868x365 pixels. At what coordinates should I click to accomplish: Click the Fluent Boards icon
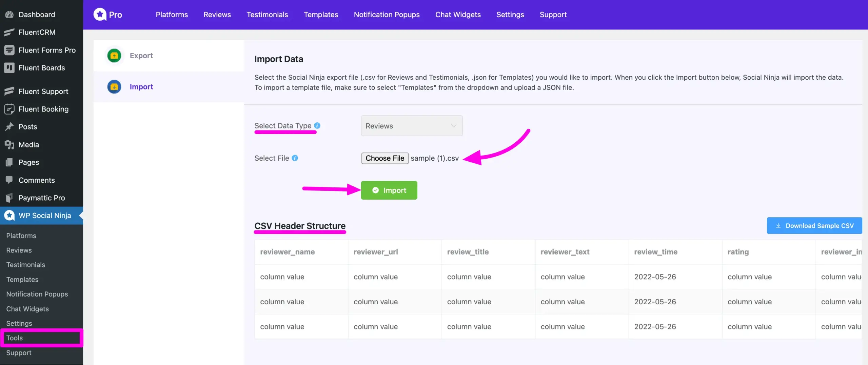tap(9, 68)
